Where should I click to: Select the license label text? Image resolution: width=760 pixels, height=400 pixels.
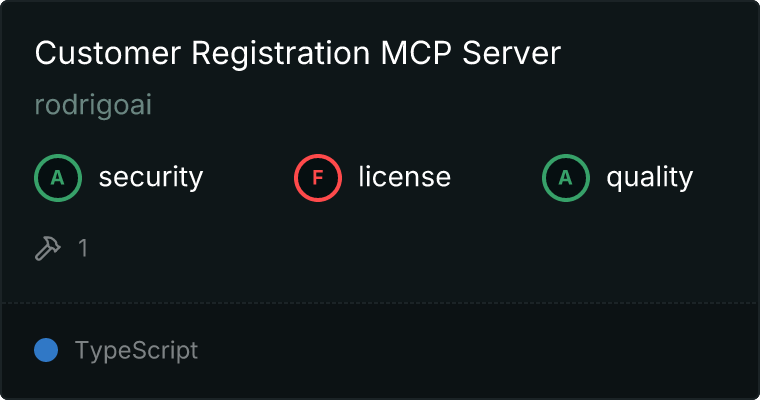pyautogui.click(x=404, y=177)
